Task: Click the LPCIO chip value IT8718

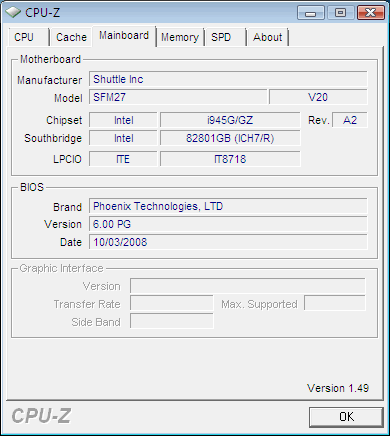Action: point(230,159)
